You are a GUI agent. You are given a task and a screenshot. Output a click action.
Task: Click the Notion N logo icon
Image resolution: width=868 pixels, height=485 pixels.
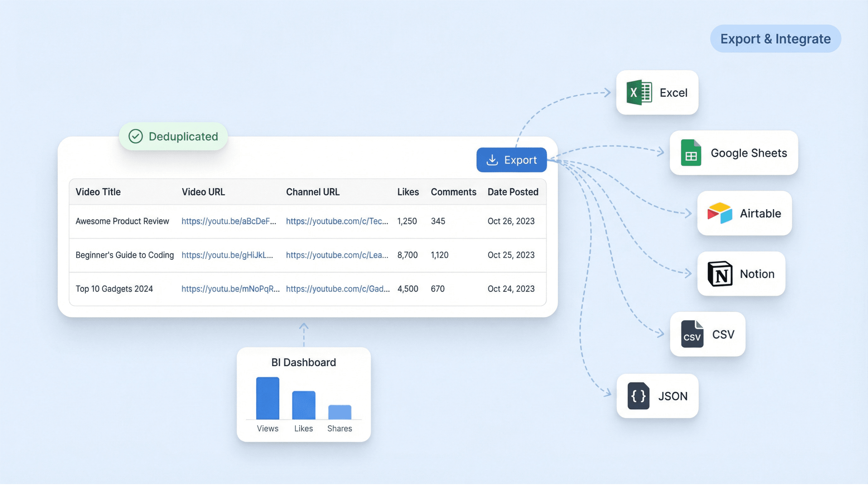pyautogui.click(x=720, y=274)
